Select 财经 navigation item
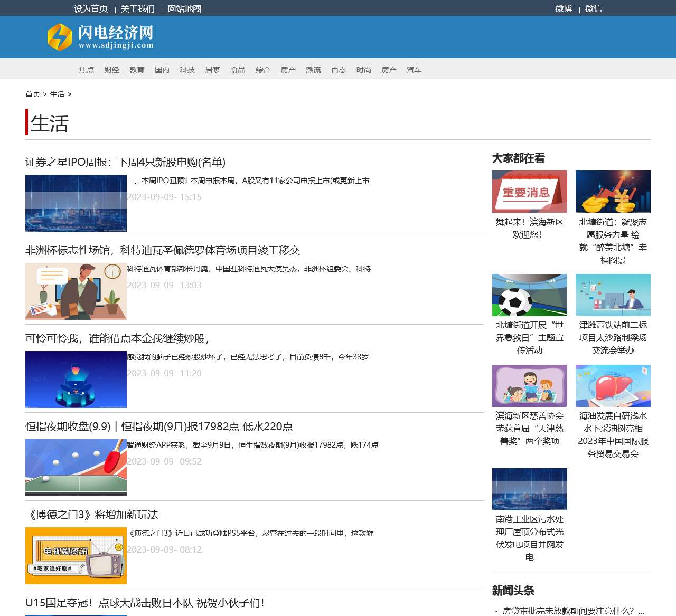Image resolution: width=676 pixels, height=616 pixels. 111,70
